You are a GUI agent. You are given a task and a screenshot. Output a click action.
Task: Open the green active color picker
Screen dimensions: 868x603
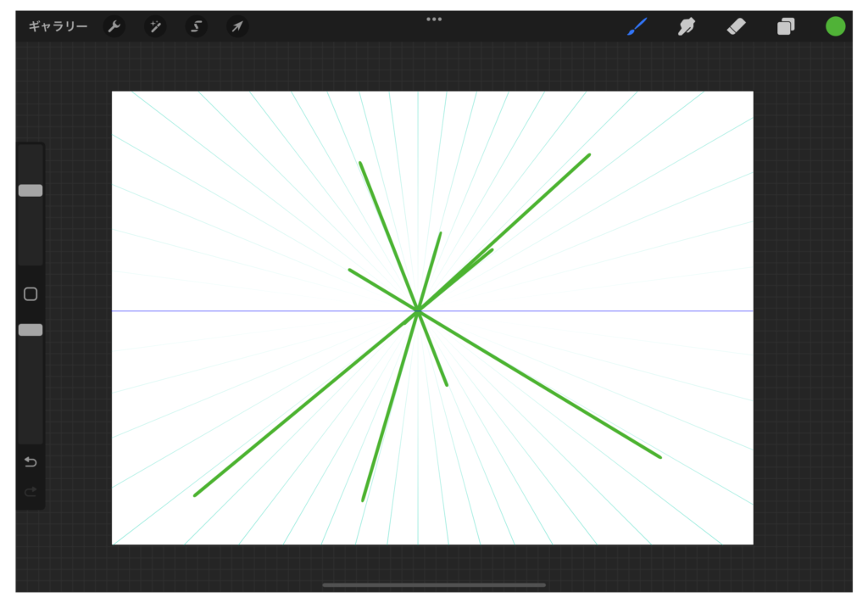pos(835,26)
